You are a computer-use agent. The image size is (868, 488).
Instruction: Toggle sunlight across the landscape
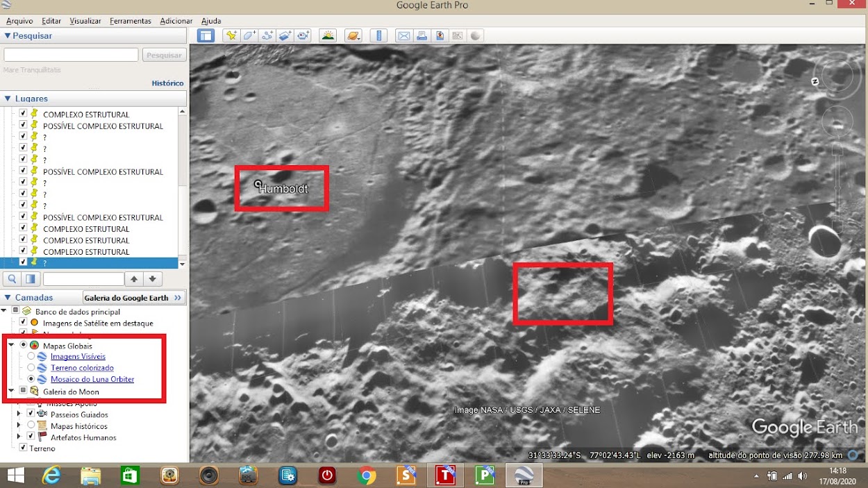[328, 35]
